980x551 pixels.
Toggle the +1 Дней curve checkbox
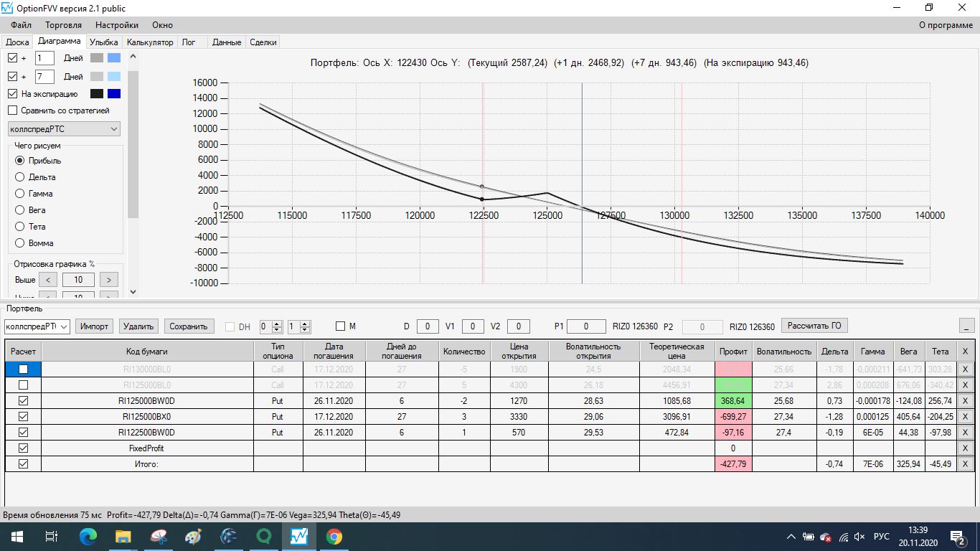tap(12, 57)
